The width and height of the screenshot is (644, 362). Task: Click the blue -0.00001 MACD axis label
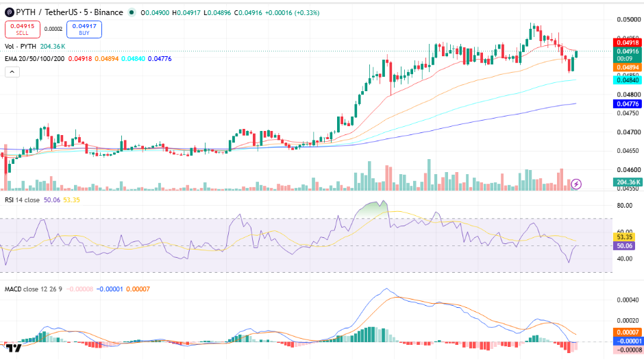(627, 341)
